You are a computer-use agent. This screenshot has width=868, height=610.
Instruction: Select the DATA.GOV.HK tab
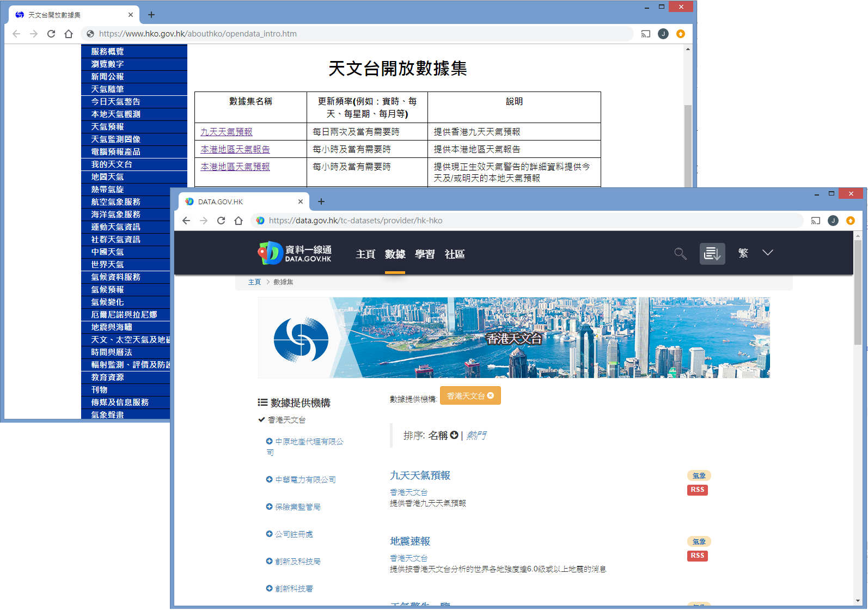(x=244, y=202)
